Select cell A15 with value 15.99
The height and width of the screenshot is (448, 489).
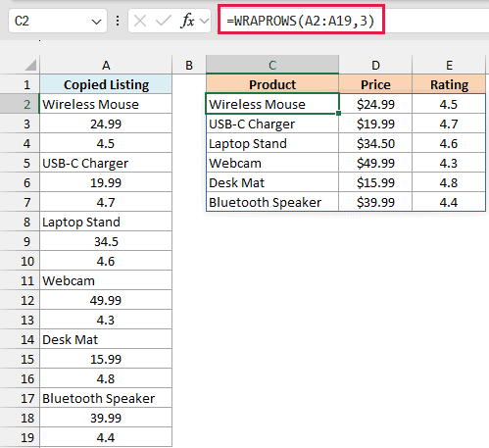click(x=106, y=359)
